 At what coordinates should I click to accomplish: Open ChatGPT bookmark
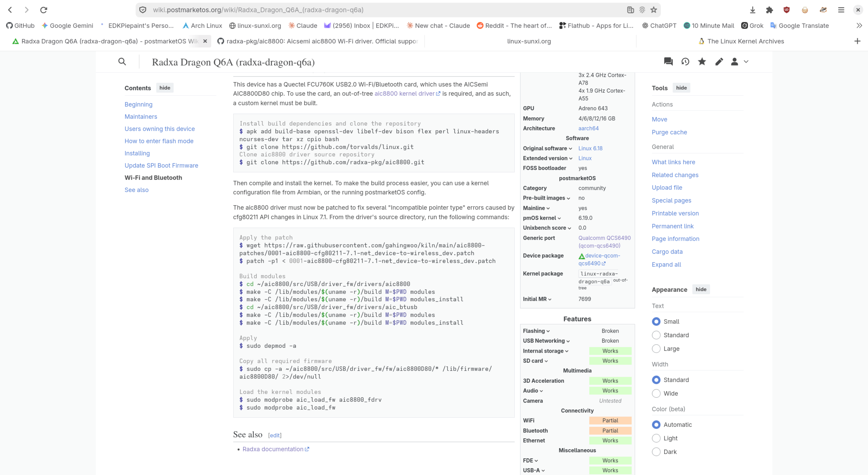coord(659,26)
